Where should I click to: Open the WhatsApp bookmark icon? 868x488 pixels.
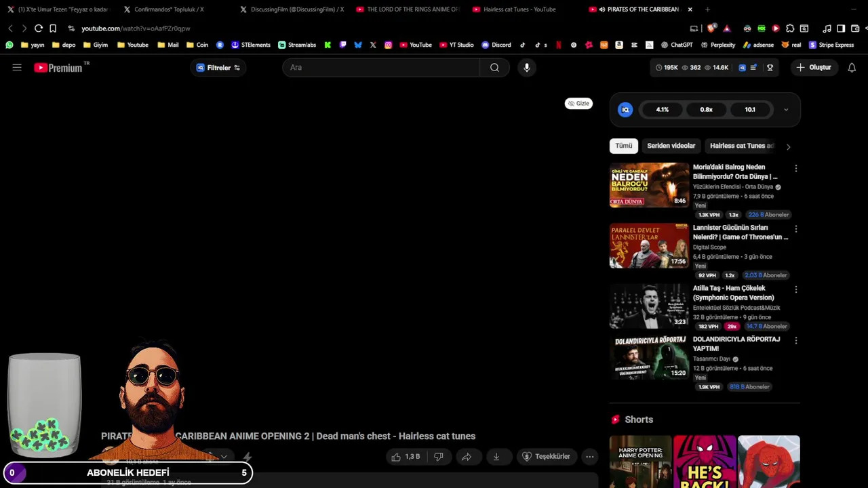tap(9, 45)
